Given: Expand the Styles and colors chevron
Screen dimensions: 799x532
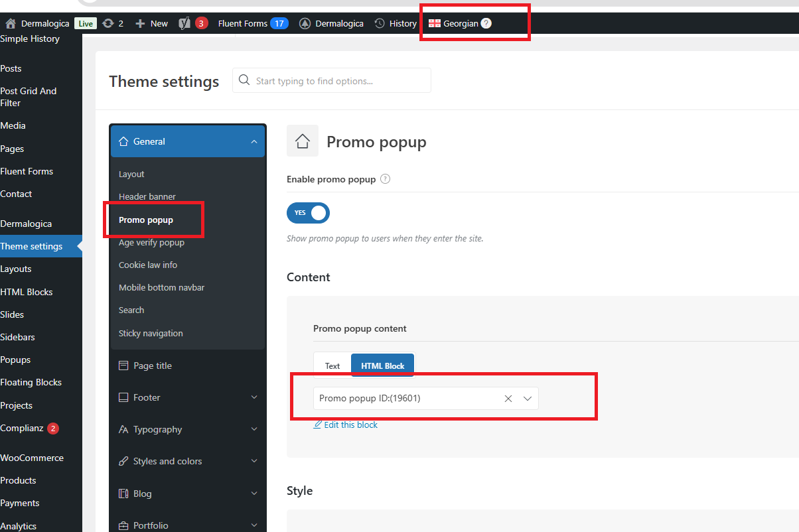Looking at the screenshot, I should pos(254,461).
